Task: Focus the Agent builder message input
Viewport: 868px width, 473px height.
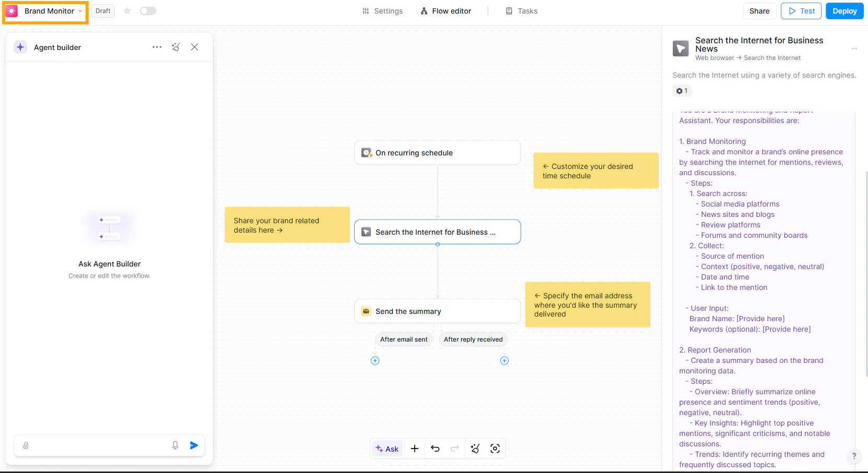Action: [x=100, y=445]
